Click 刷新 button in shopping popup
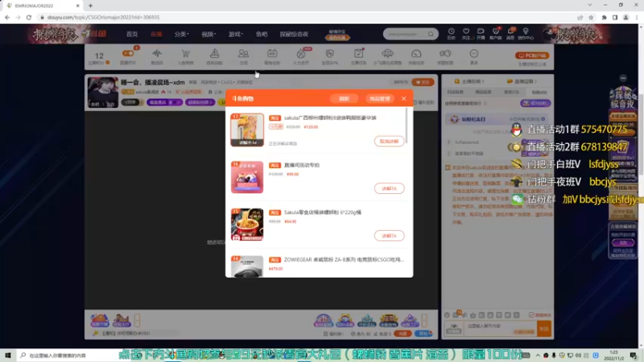 tap(345, 98)
